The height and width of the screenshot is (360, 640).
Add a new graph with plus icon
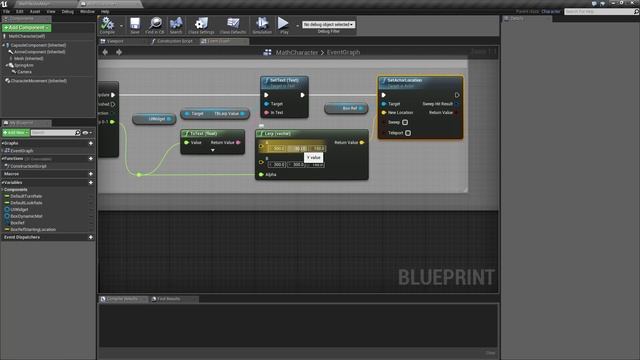91,143
